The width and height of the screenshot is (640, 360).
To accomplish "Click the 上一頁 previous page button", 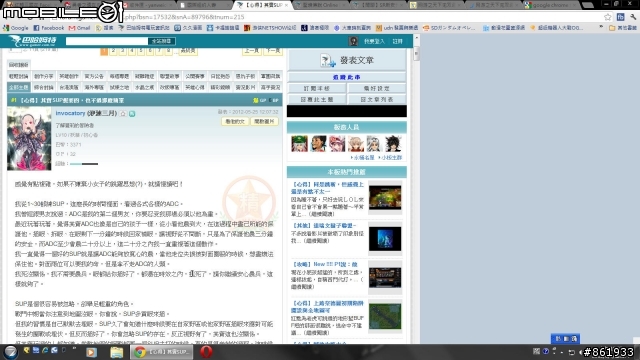I will tap(251, 51).
